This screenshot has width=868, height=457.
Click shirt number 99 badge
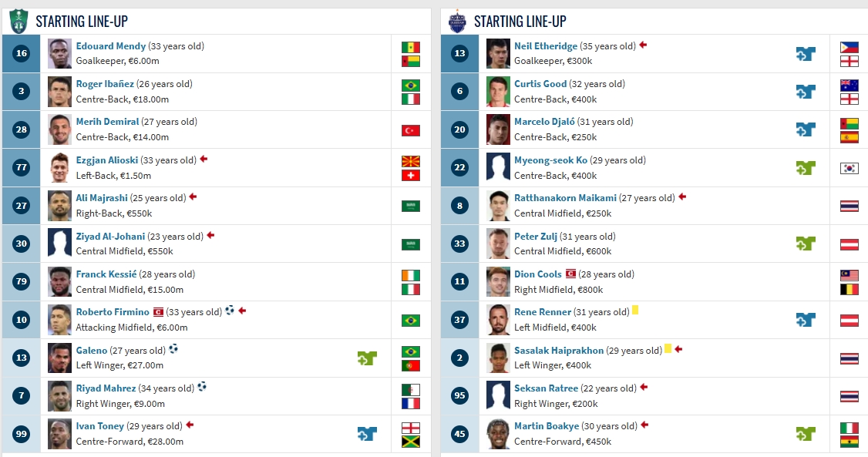pyautogui.click(x=22, y=435)
